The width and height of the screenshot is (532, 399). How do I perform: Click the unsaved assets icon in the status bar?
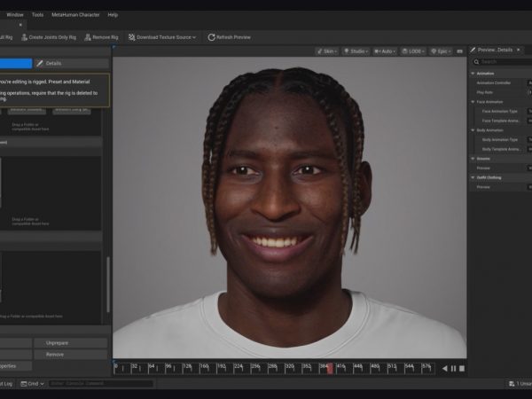tap(512, 384)
